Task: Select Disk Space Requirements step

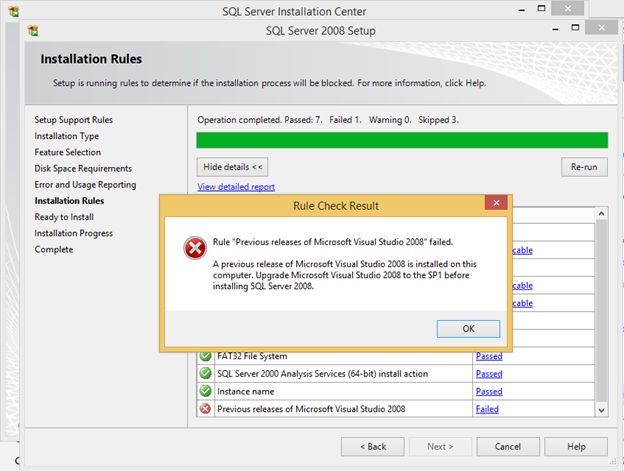Action: pos(83,168)
